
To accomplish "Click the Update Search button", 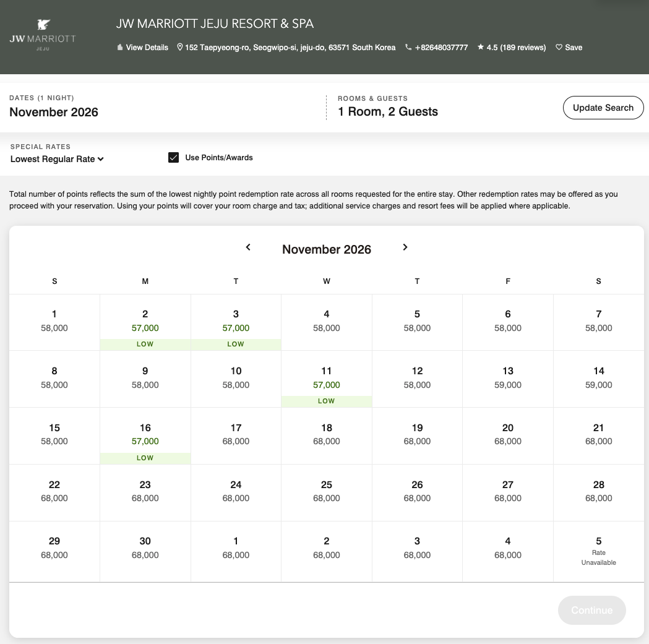I will pos(603,108).
